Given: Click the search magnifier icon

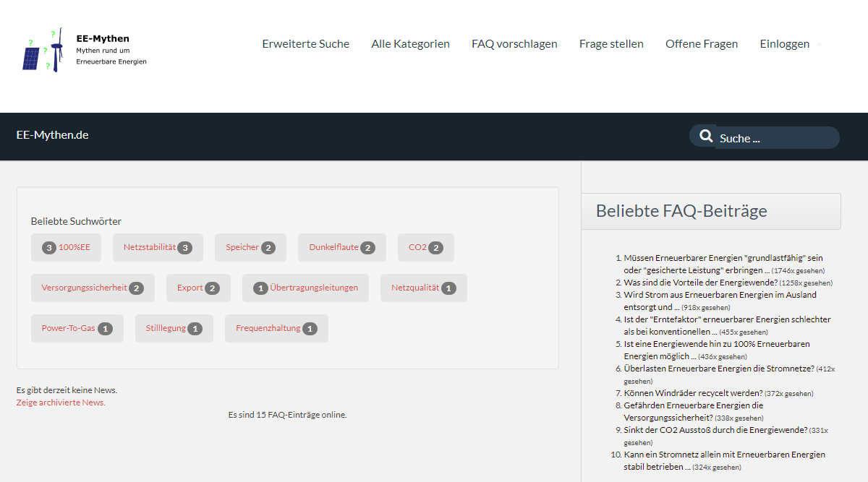Looking at the screenshot, I should point(706,136).
